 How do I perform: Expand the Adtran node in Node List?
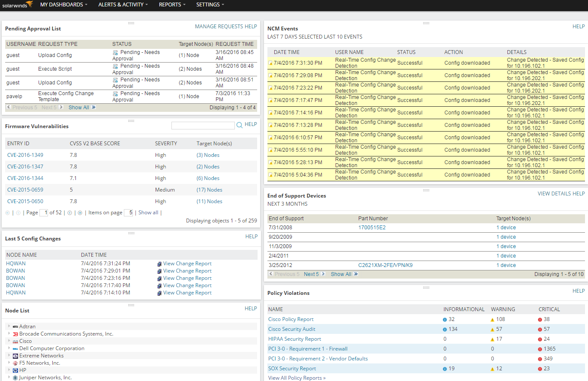pos(9,327)
